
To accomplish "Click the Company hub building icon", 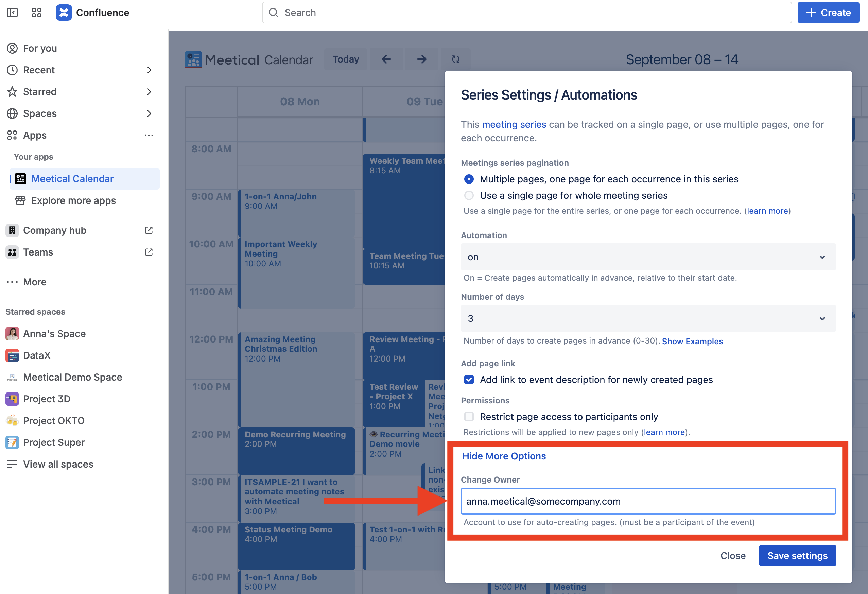I will click(x=12, y=230).
